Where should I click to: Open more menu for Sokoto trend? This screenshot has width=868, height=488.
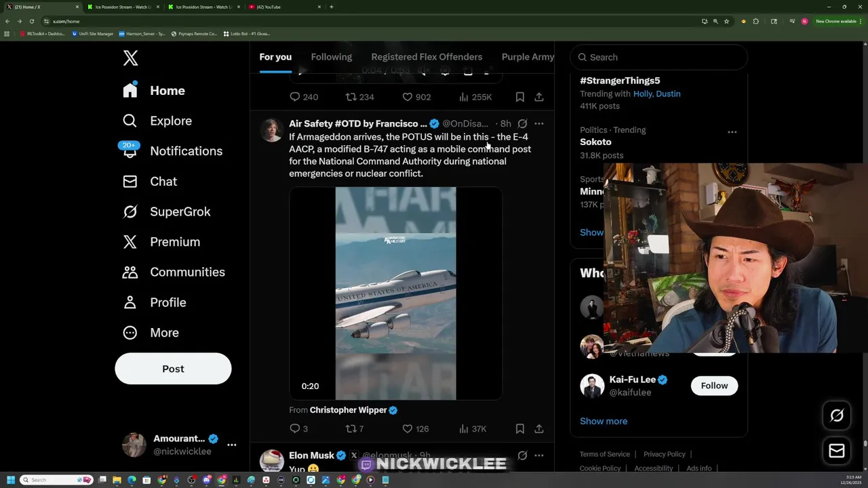[732, 132]
